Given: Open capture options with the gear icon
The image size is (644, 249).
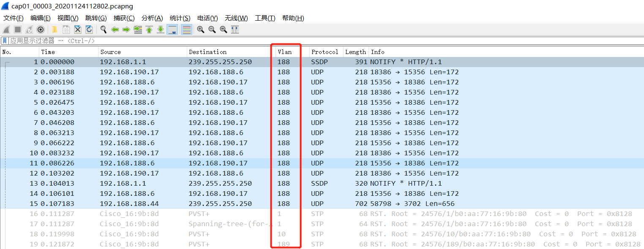Looking at the screenshot, I should tap(40, 30).
